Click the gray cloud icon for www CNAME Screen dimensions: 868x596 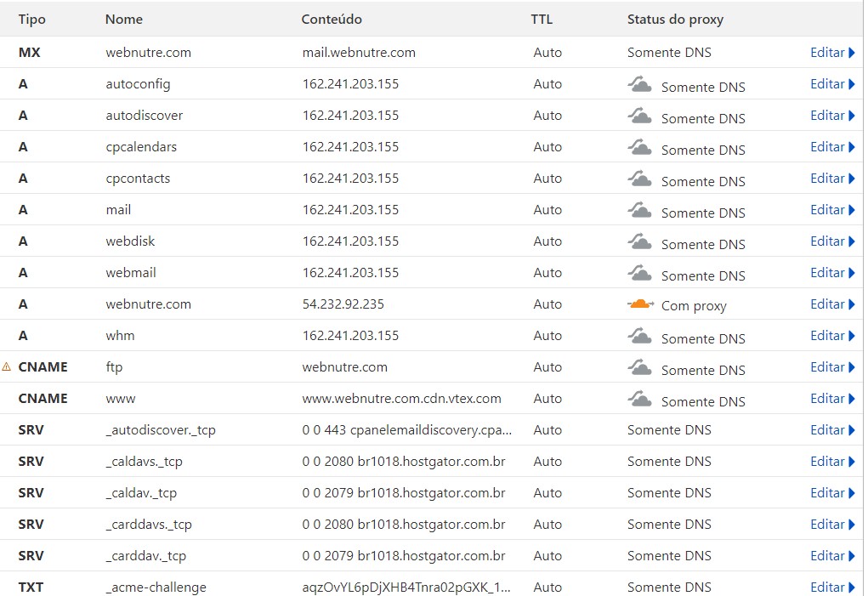pos(639,398)
